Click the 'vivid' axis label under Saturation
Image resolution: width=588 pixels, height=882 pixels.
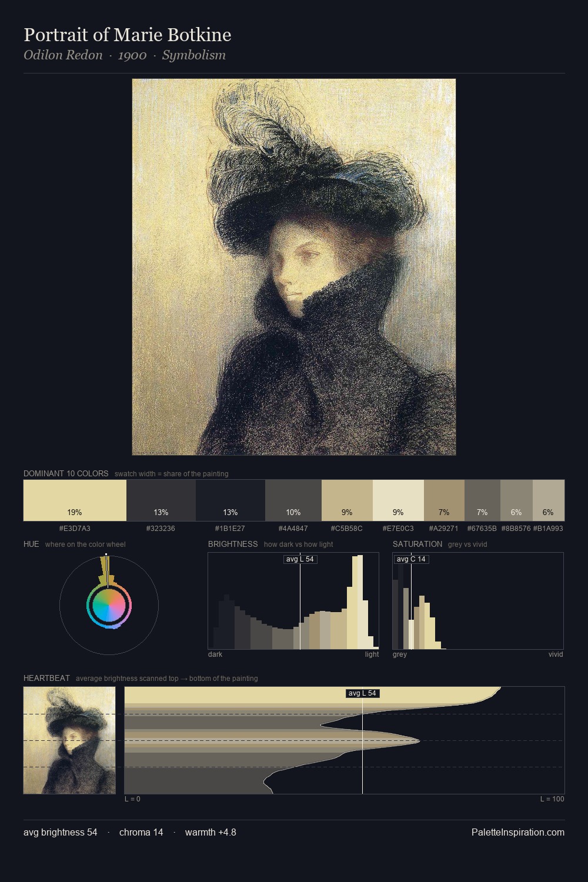point(556,654)
